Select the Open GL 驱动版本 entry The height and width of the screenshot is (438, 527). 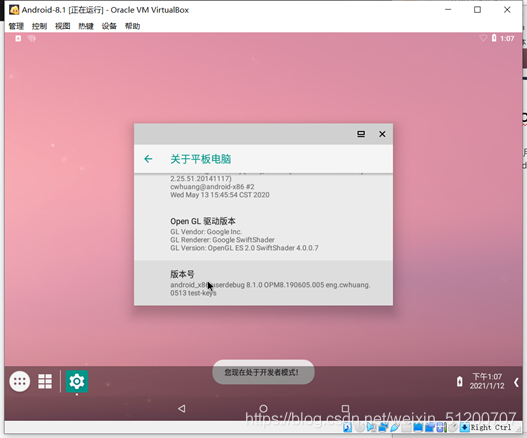click(263, 234)
